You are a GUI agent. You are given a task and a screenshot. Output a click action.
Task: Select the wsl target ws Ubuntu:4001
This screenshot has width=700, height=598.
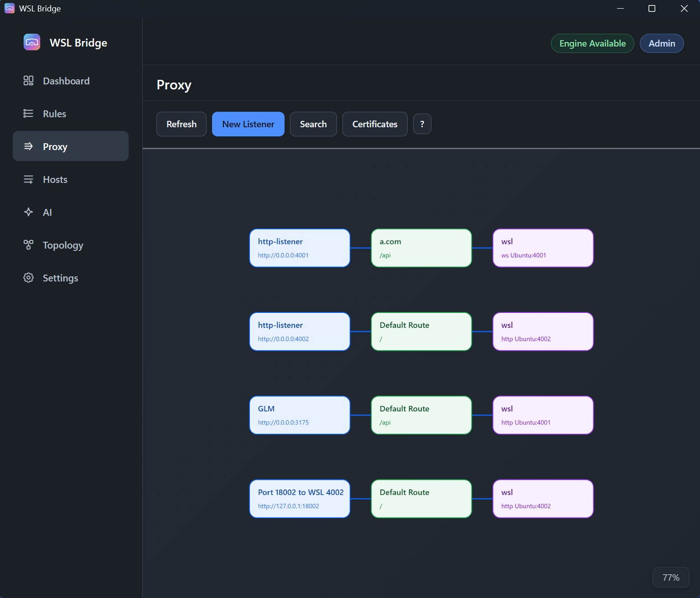click(543, 248)
